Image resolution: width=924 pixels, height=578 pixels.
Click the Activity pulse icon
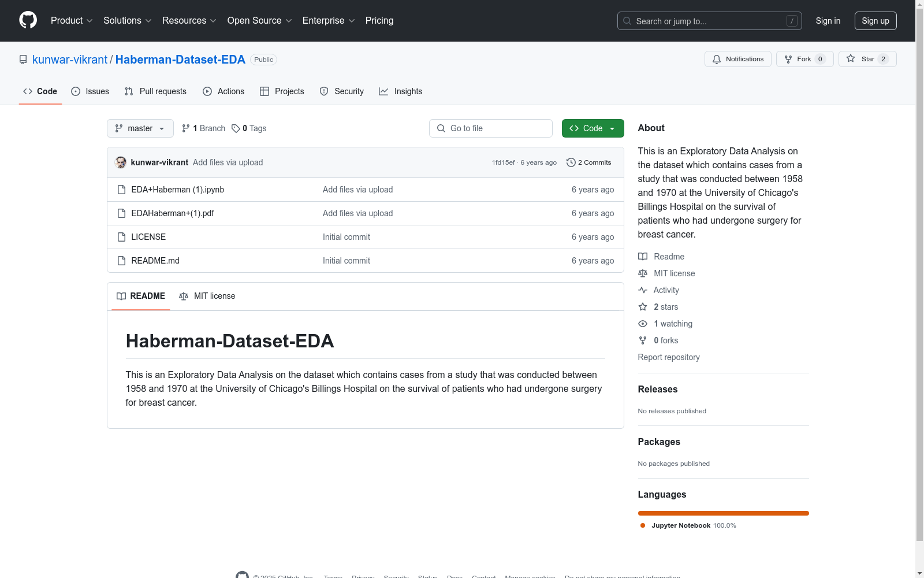643,290
